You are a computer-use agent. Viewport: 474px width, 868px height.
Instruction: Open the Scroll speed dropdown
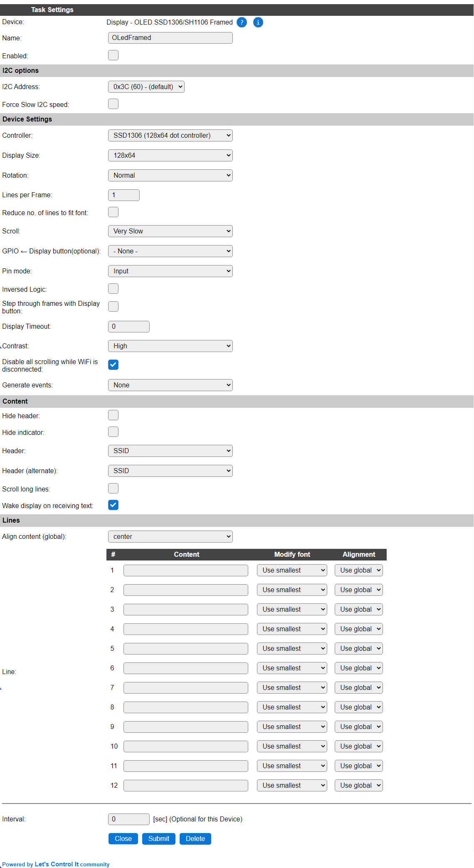click(170, 231)
